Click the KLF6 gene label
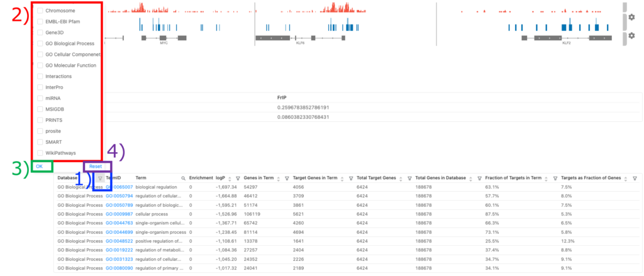The width and height of the screenshot is (644, 276). click(300, 43)
